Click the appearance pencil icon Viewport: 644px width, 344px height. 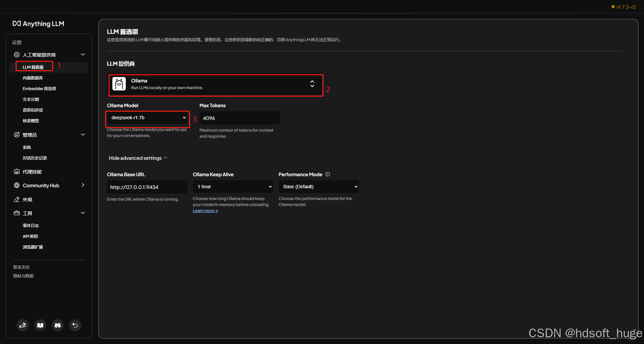click(x=17, y=199)
